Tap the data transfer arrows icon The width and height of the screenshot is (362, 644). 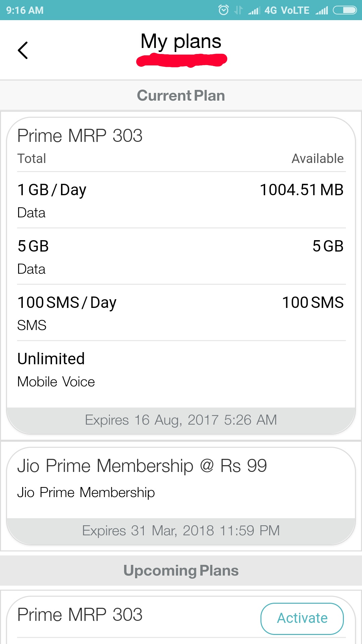(x=238, y=10)
